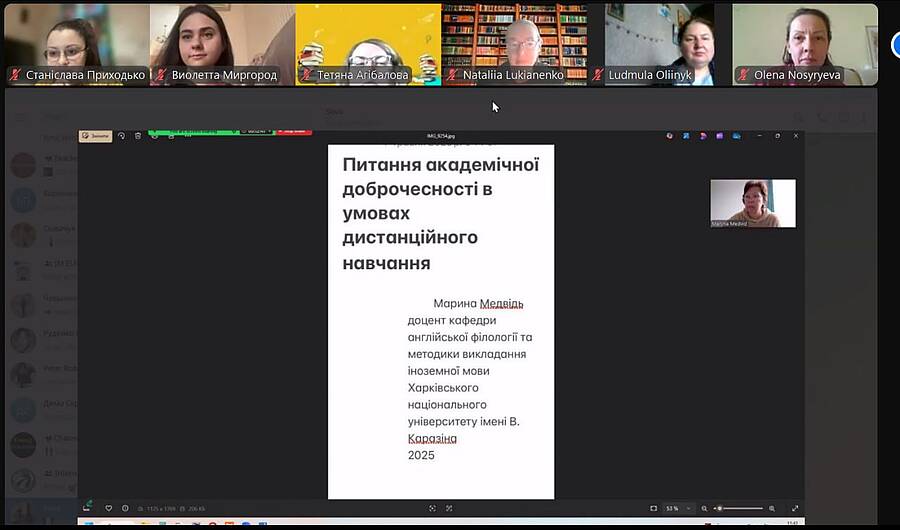Screen dimensions: 900x530
Task: Click the red stop sharing button
Action: click(x=294, y=132)
